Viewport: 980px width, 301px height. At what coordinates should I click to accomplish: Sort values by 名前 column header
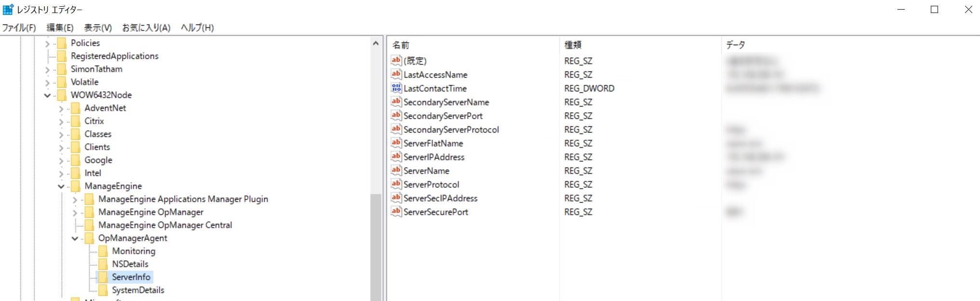[401, 45]
